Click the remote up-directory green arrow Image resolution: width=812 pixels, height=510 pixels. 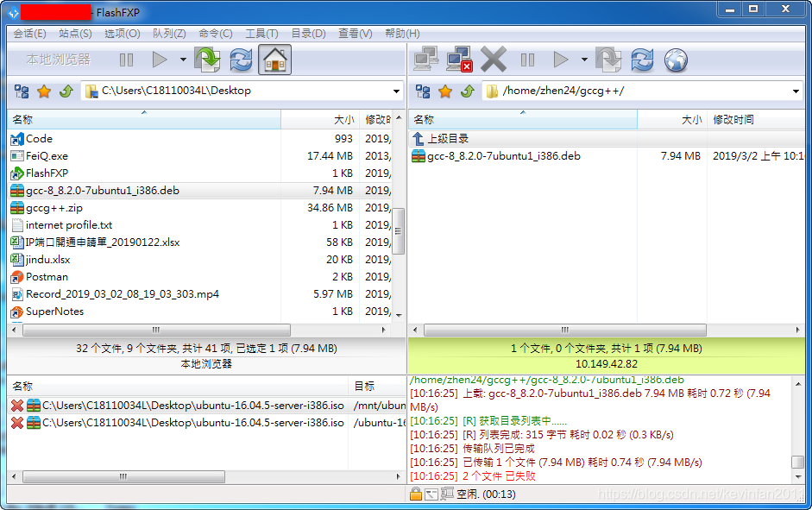pos(468,91)
